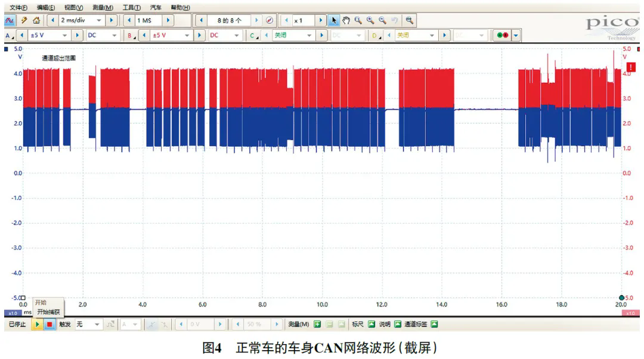Click the green-red signal generator icon
Screen dimensions: 644x359
[x=502, y=36]
